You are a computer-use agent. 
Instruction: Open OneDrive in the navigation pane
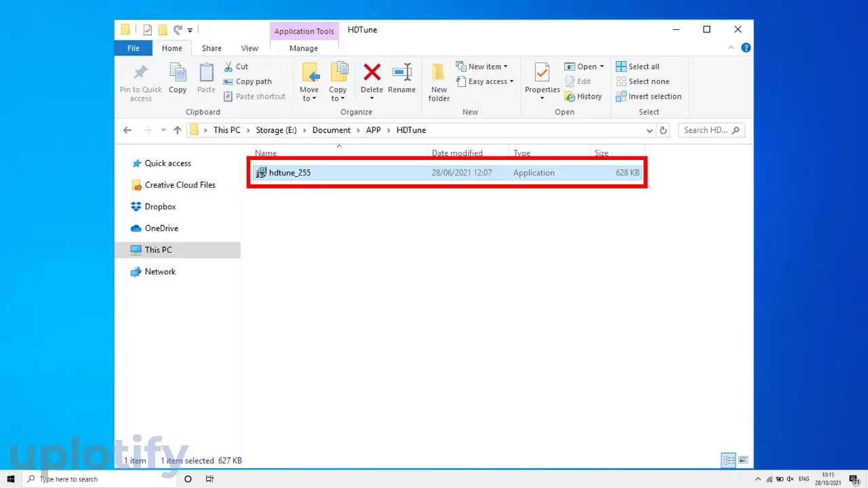point(154,228)
